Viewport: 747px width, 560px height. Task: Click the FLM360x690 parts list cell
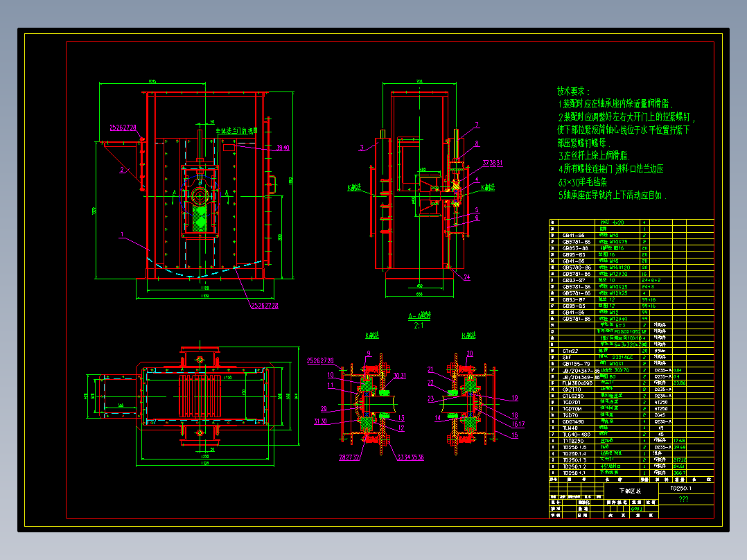[x=577, y=383]
